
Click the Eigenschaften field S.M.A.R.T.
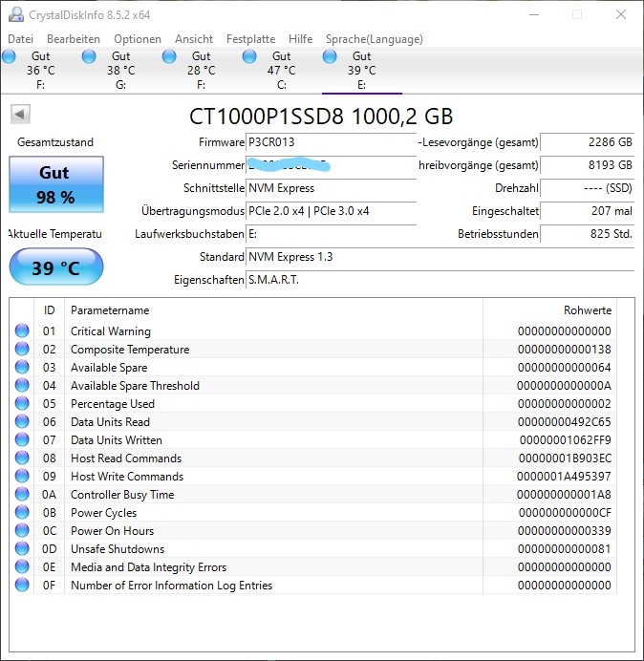click(440, 280)
